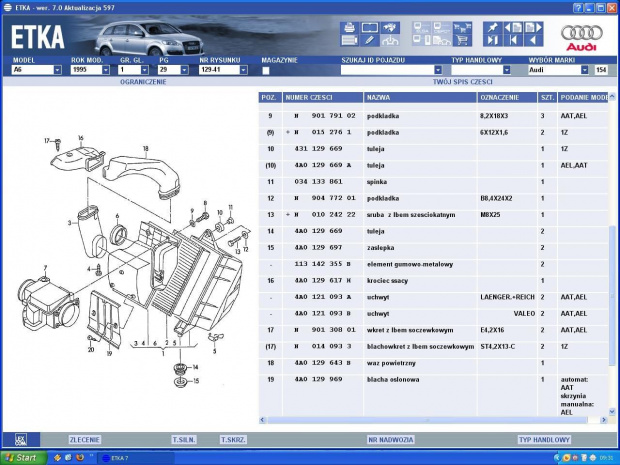Click the LexCom logo in bottom bar
Screen dimensions: 620x465
click(21, 440)
